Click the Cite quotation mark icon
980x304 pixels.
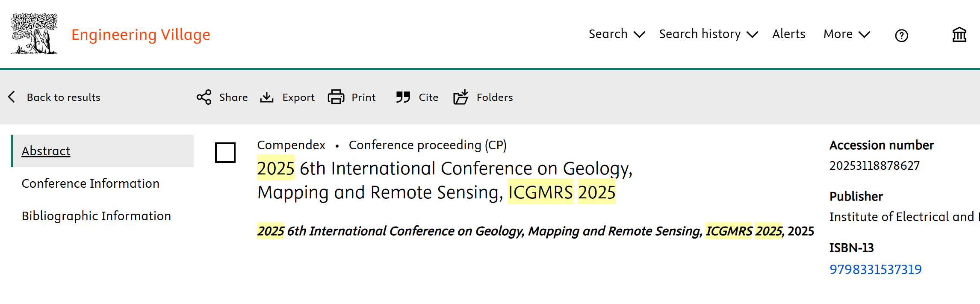[403, 97]
